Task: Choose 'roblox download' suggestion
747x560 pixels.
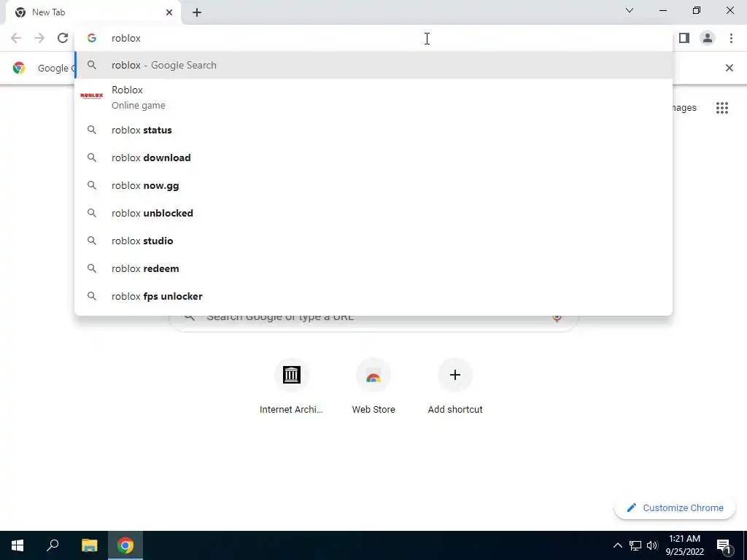Action: [373, 157]
